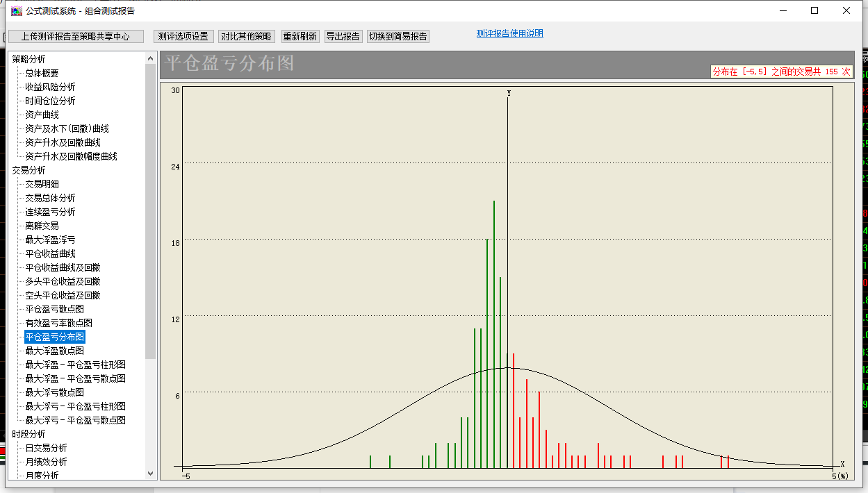The image size is (868, 493).
Task: Click 重新刷新 to refresh report
Action: [300, 36]
